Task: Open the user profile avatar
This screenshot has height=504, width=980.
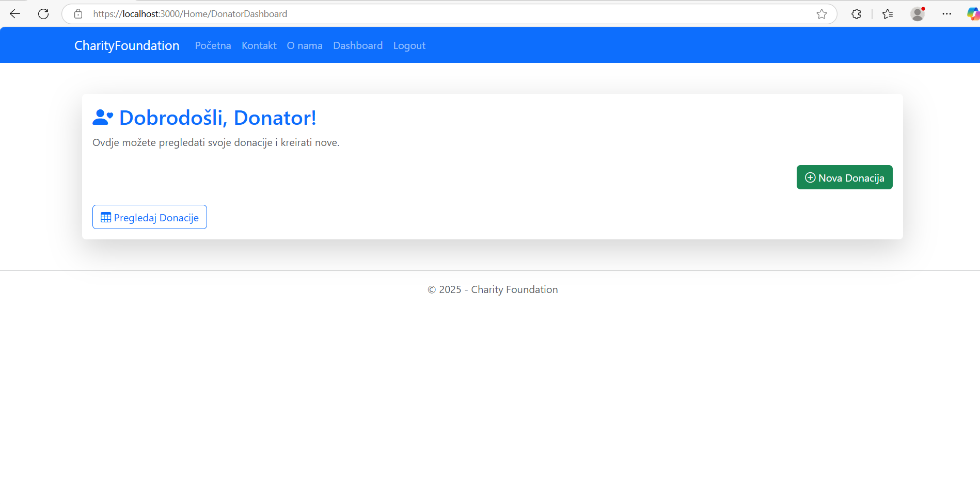Action: [918, 14]
